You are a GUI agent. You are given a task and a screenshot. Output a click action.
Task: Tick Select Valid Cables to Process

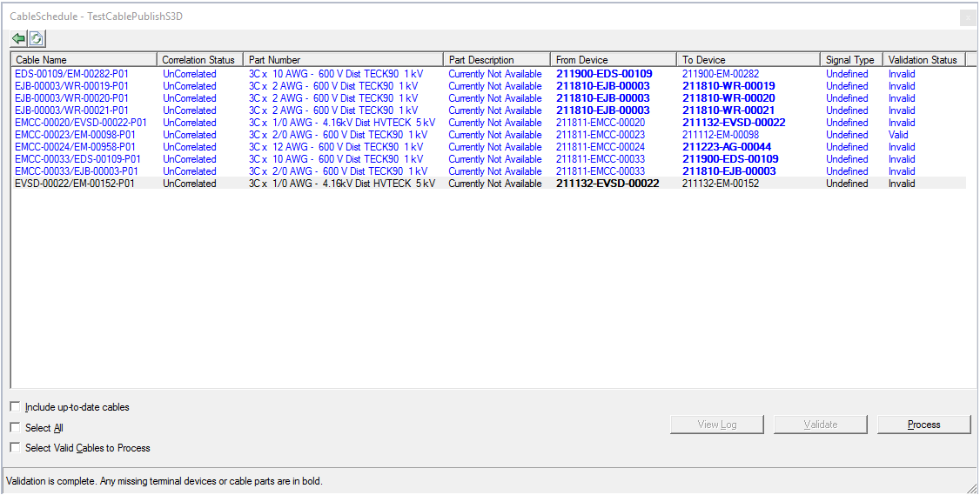coord(15,448)
